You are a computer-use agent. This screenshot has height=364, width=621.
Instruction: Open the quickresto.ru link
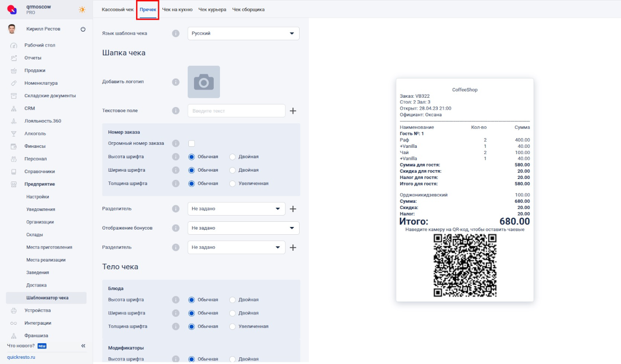coord(21,357)
